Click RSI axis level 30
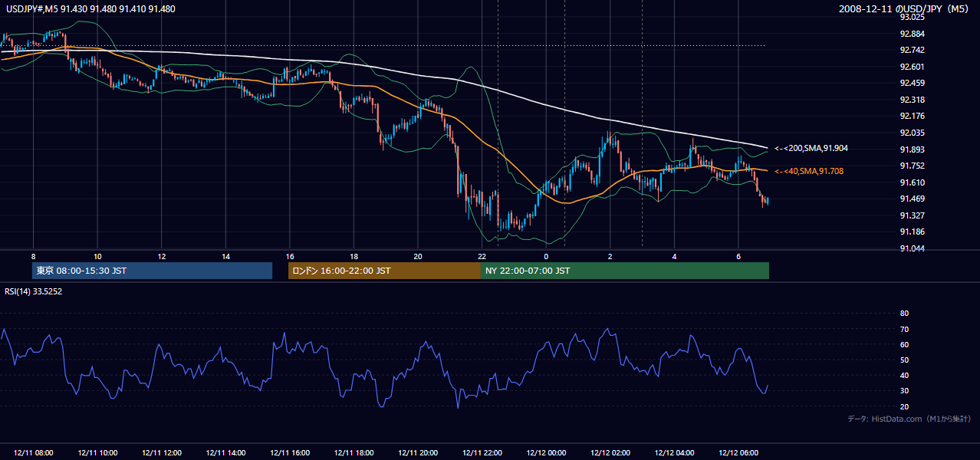This screenshot has width=980, height=460. tap(904, 391)
